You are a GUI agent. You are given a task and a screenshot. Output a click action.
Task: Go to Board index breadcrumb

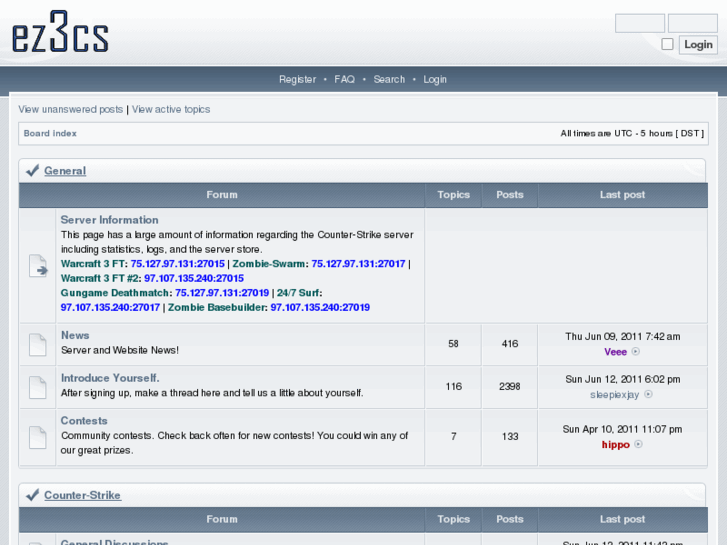pyautogui.click(x=50, y=134)
